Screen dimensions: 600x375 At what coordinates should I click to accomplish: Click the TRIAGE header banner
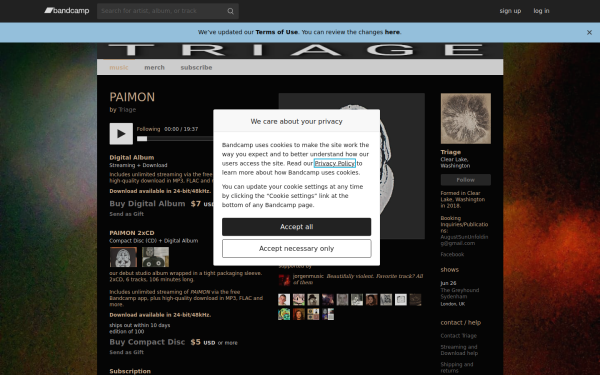point(300,51)
